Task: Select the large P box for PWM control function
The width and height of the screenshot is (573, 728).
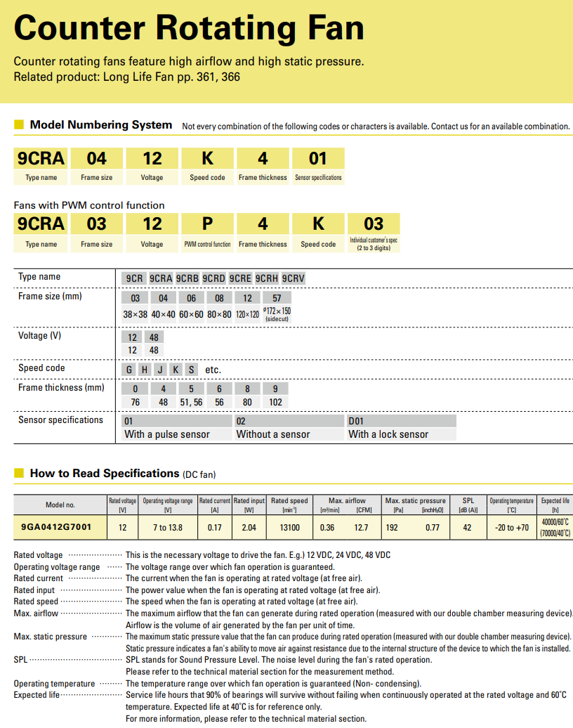Action: point(207,224)
